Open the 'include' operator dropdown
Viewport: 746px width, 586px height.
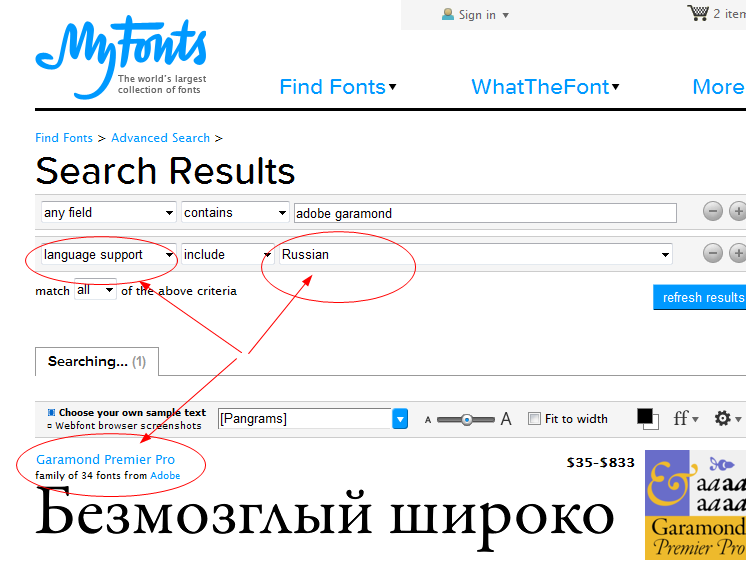point(227,254)
